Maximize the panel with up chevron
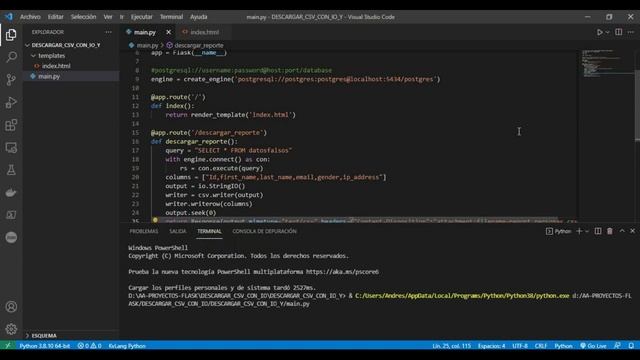Image resolution: width=640 pixels, height=360 pixels. (622, 231)
